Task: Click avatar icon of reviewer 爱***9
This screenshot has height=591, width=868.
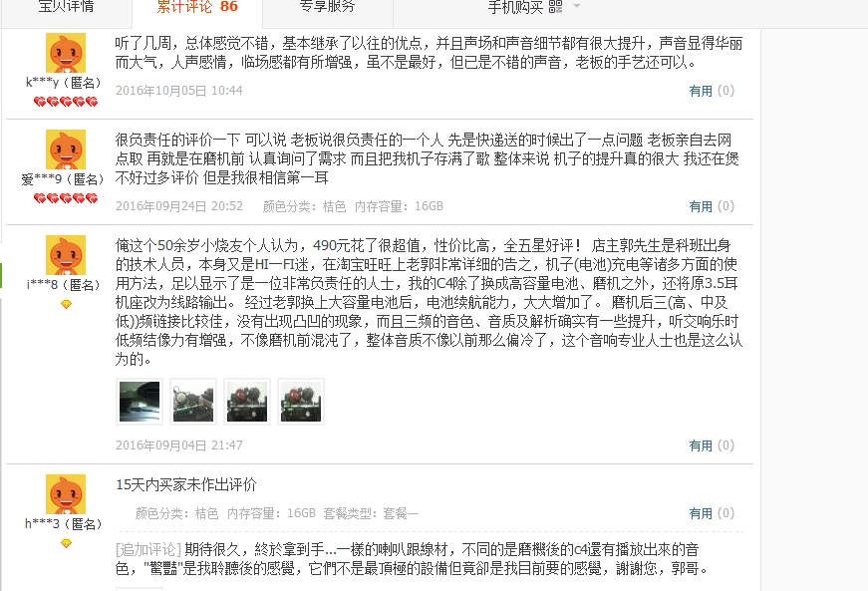Action: coord(66,149)
